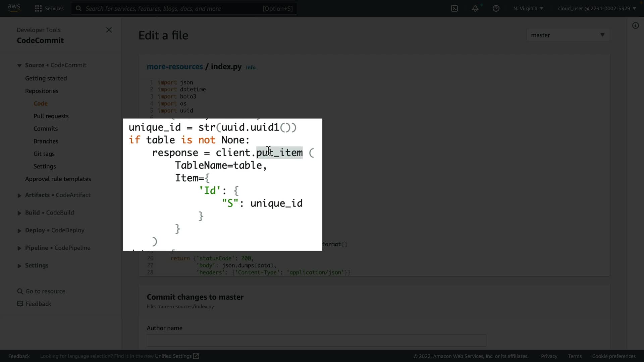
Task: Collapse the Source CodeCommit section
Action: [19, 65]
